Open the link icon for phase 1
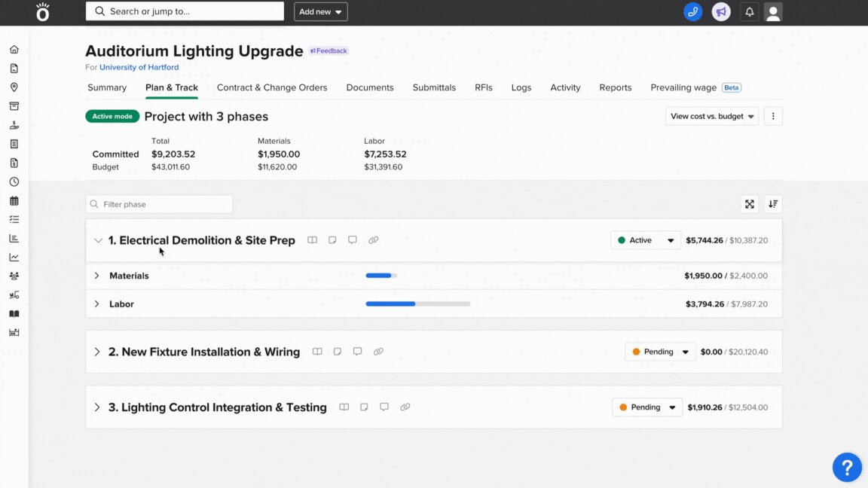Screen dimensions: 868x488 pos(373,240)
